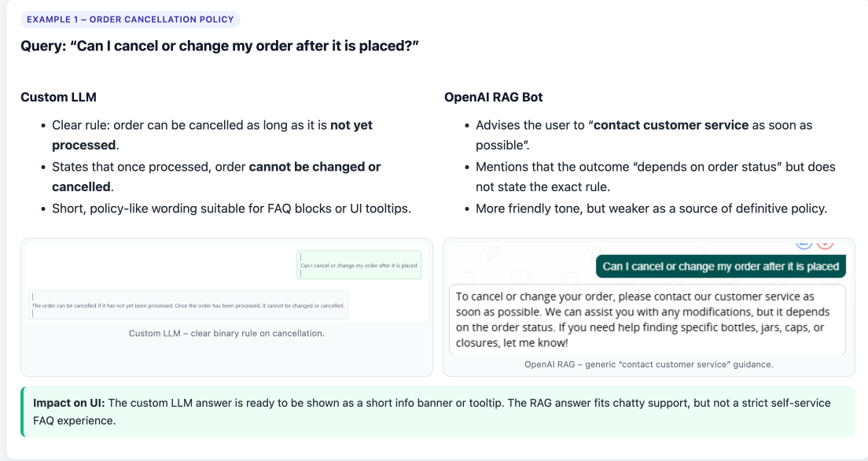Image resolution: width=868 pixels, height=461 pixels.
Task: Click the 'Custom LLM – clear binary rule' caption
Action: (226, 333)
